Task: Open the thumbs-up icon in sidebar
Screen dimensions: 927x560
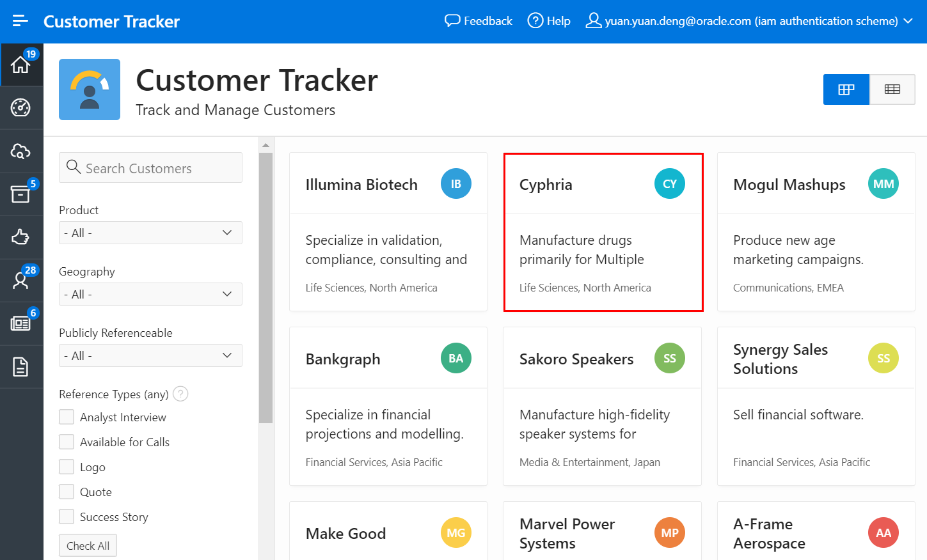Action: 21,237
